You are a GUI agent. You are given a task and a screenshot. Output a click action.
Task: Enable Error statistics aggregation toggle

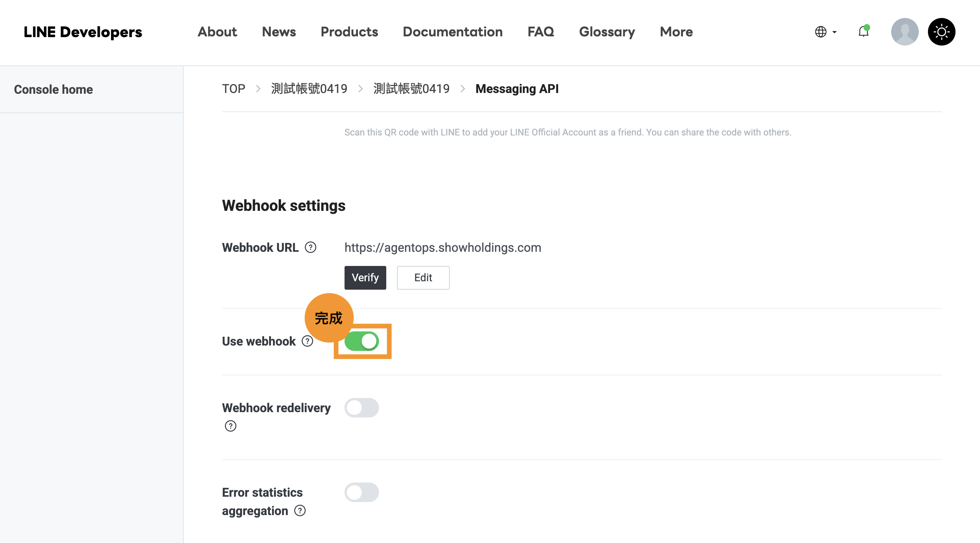[x=362, y=492]
